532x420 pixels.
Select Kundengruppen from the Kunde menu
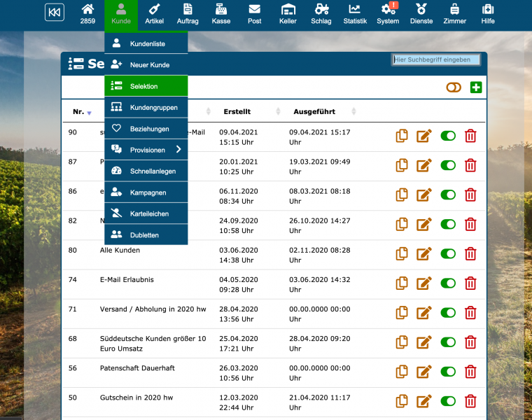153,108
